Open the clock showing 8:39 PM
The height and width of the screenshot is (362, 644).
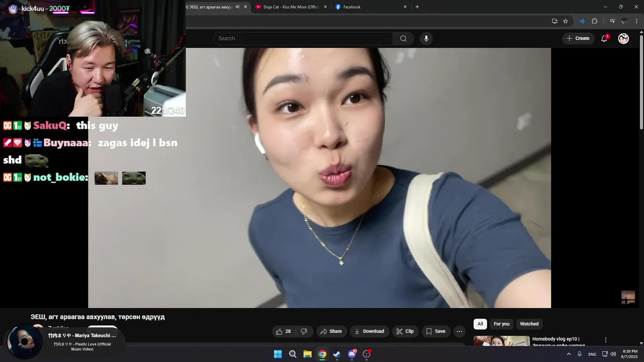click(630, 354)
